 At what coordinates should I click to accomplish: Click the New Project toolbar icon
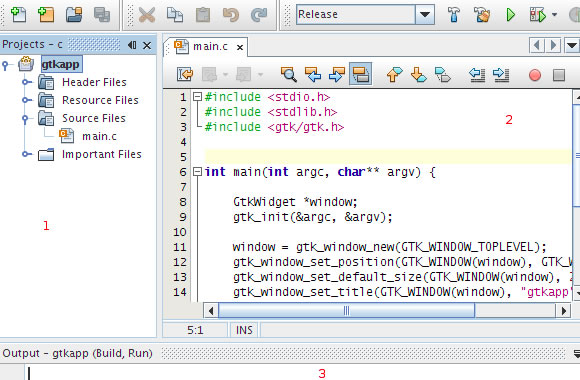(x=46, y=14)
